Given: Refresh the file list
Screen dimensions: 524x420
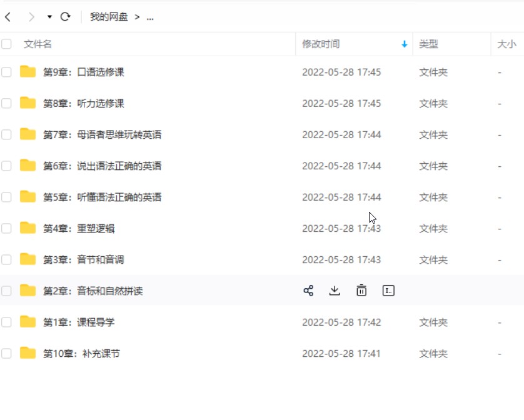Looking at the screenshot, I should tap(66, 17).
